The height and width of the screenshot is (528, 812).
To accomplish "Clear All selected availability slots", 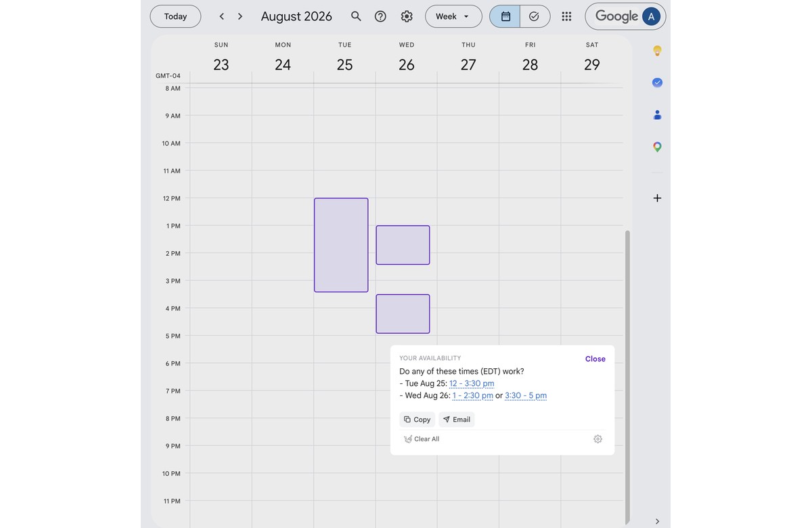I will point(422,439).
